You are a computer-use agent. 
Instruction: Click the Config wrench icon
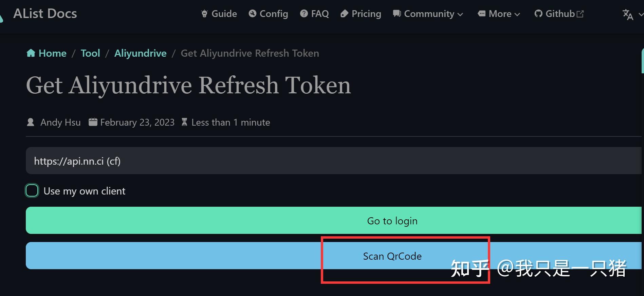252,14
